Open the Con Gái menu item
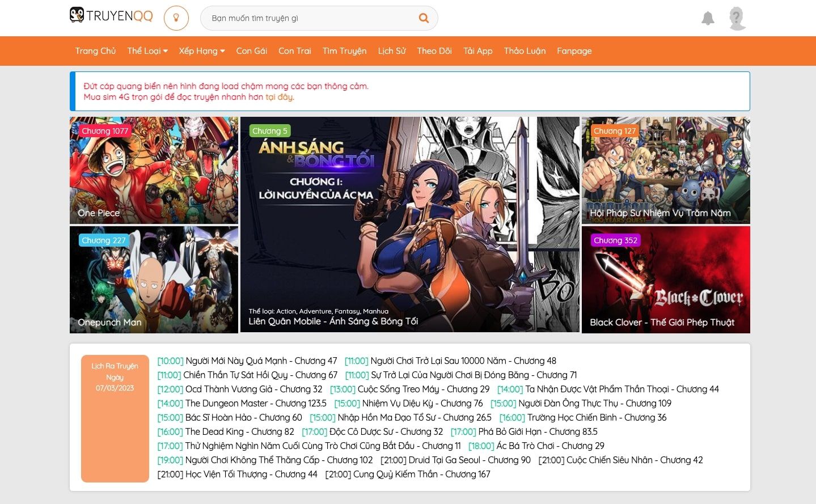The height and width of the screenshot is (504, 816). pos(252,51)
